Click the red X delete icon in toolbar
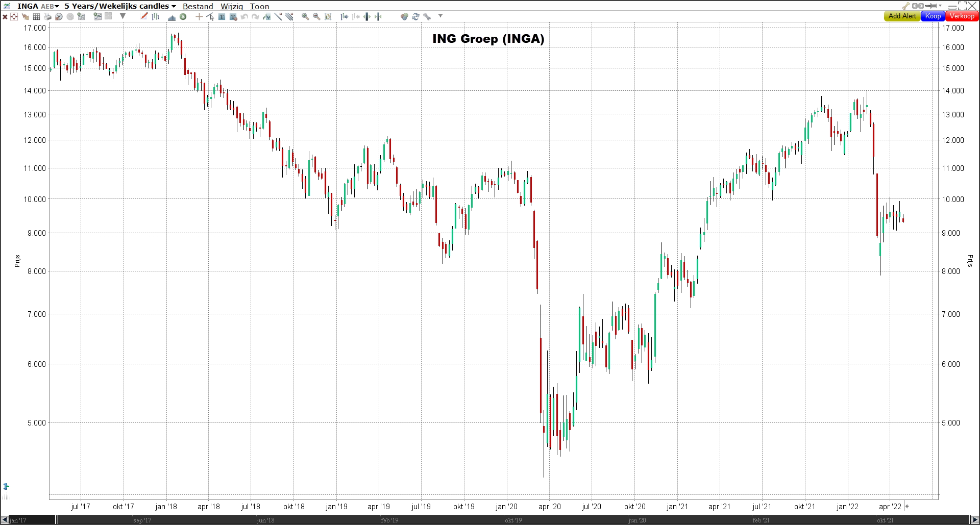The image size is (980, 525). point(5,16)
